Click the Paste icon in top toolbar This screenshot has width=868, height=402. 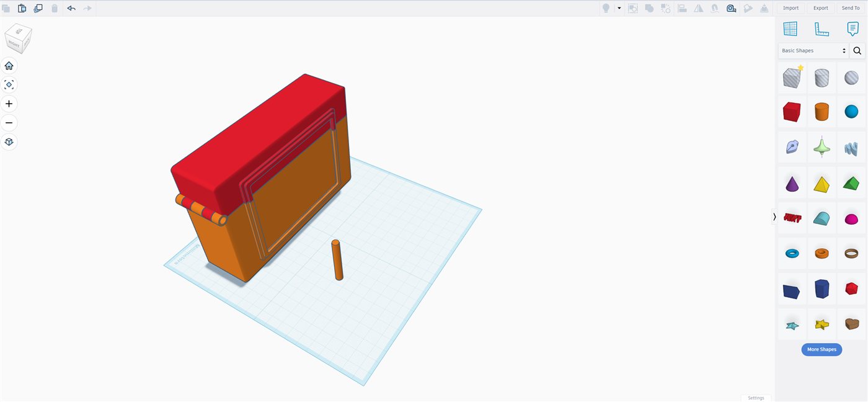tap(22, 8)
